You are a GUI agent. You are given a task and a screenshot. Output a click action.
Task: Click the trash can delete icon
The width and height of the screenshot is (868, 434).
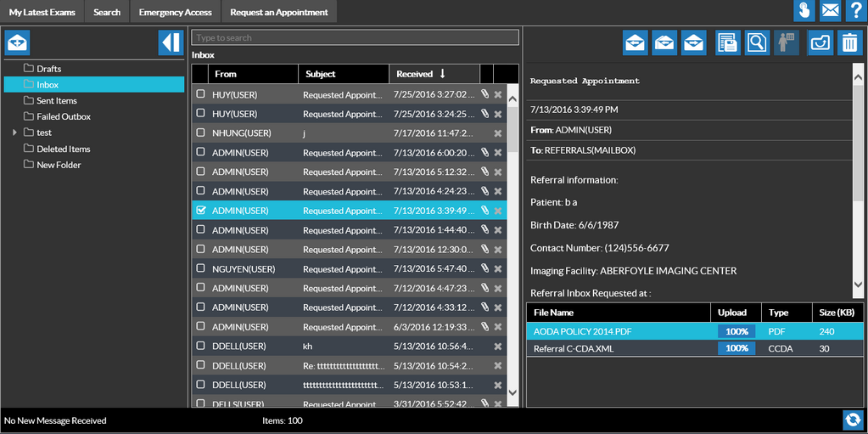point(848,42)
